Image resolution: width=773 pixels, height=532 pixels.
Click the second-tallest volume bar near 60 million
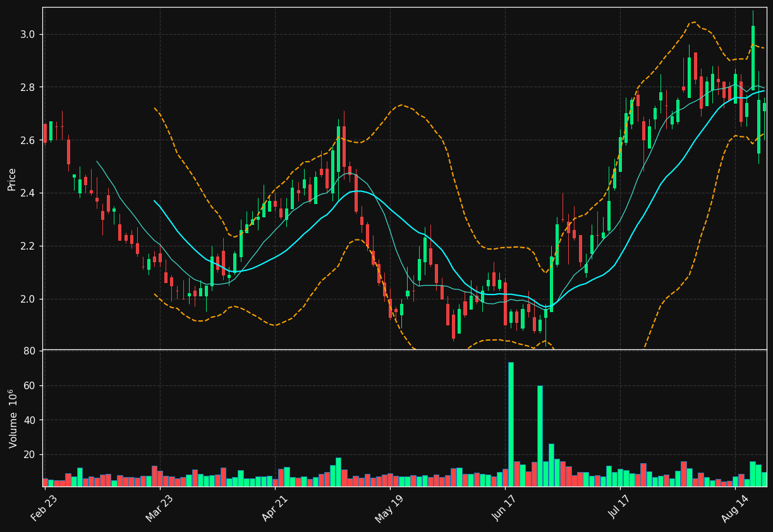pyautogui.click(x=540, y=436)
